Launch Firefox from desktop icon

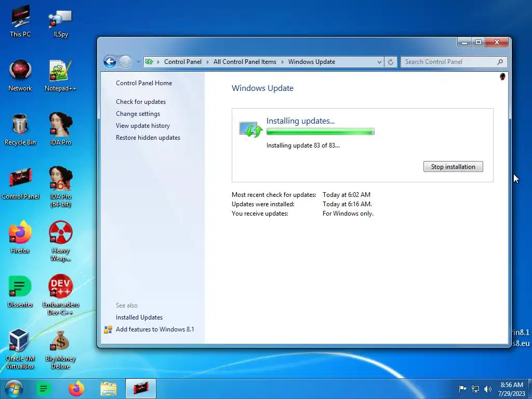click(20, 237)
